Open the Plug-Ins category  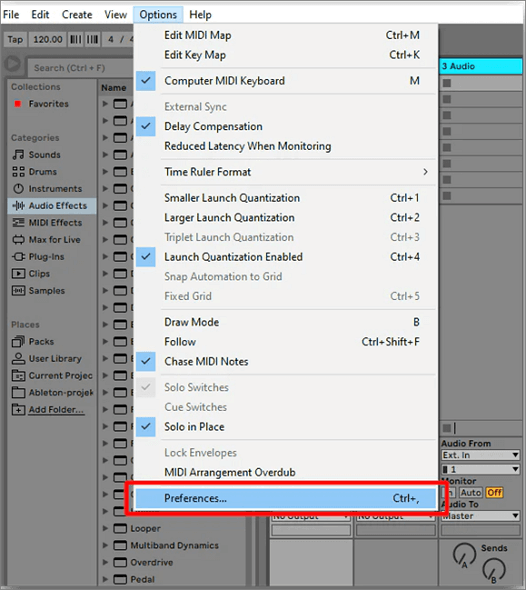click(38, 257)
